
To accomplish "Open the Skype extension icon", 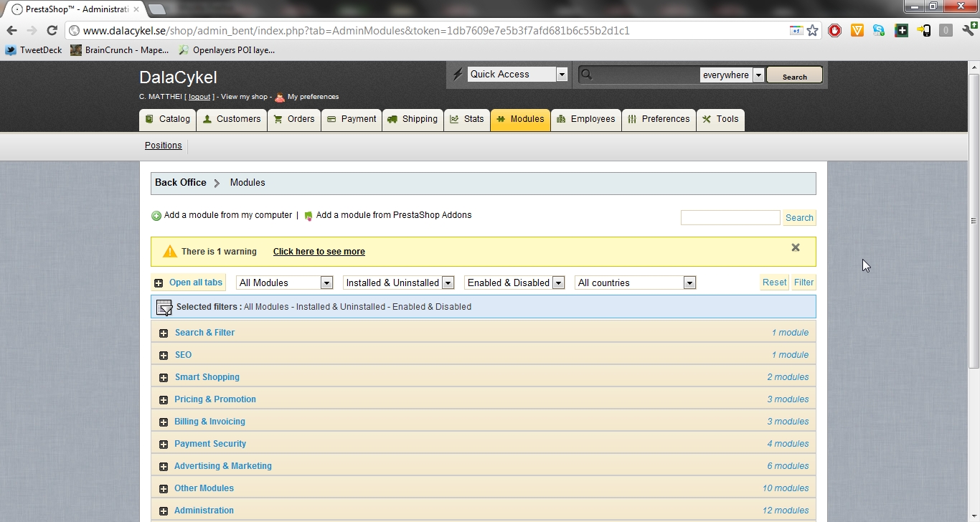I will tap(879, 31).
